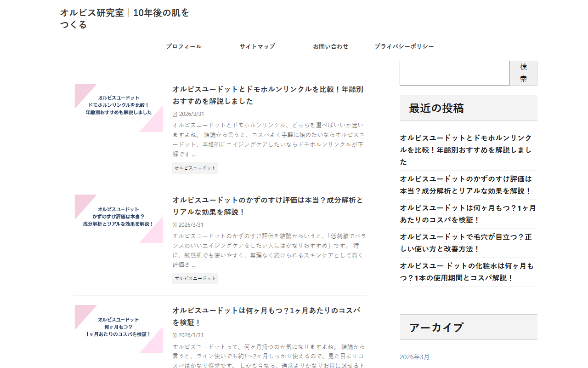
Task: Open the site title オルビス研究室 link
Action: click(124, 18)
